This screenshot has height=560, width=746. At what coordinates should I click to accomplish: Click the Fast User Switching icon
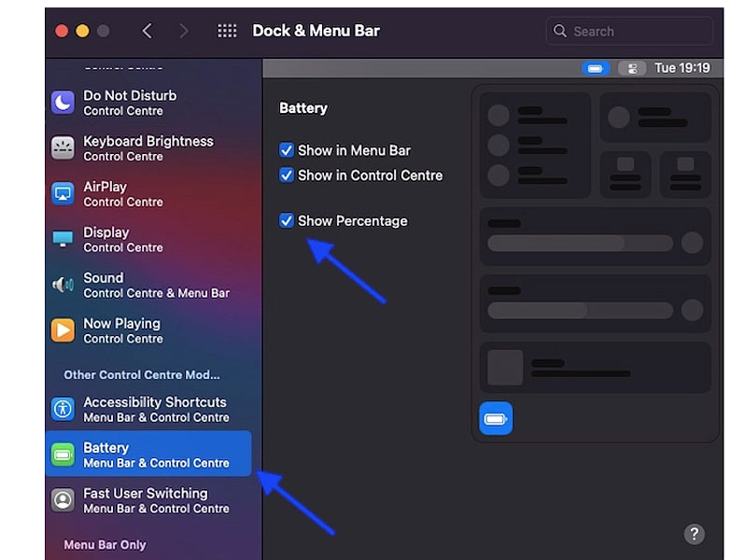click(x=63, y=500)
